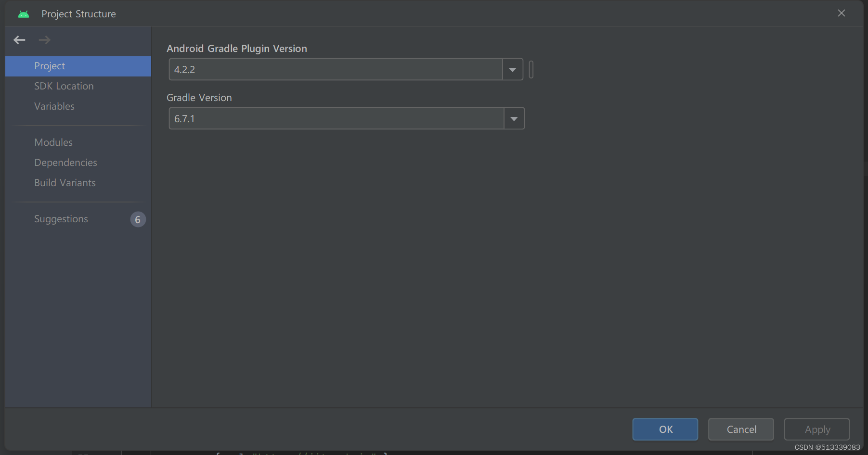Click the indicator next to the plugin version field
This screenshot has width=868, height=455.
pyautogui.click(x=531, y=69)
